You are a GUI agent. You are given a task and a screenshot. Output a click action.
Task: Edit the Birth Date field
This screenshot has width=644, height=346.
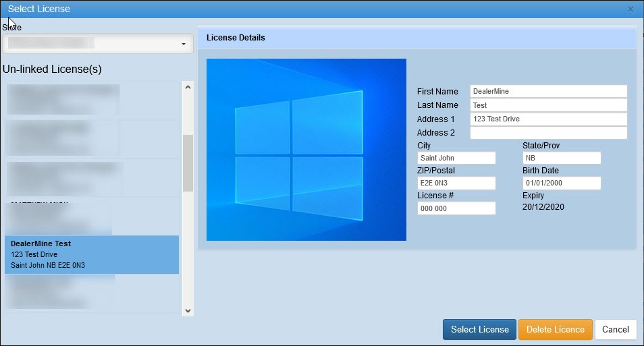pos(561,183)
